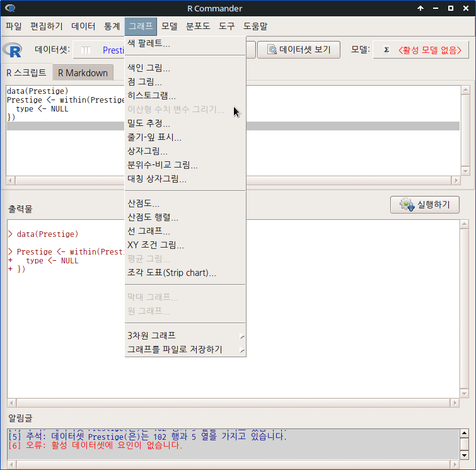This screenshot has width=476, height=470.
Task: Expand the 3차원 그래프 submenu
Action: click(185, 336)
